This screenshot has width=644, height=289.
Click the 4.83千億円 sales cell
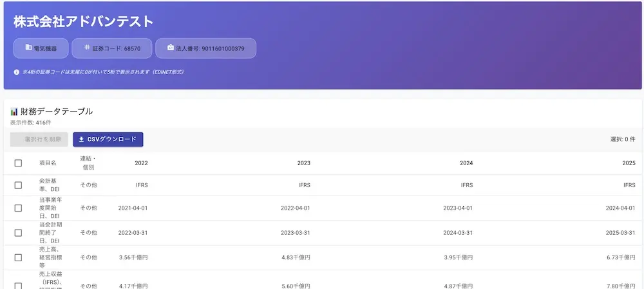pyautogui.click(x=296, y=257)
